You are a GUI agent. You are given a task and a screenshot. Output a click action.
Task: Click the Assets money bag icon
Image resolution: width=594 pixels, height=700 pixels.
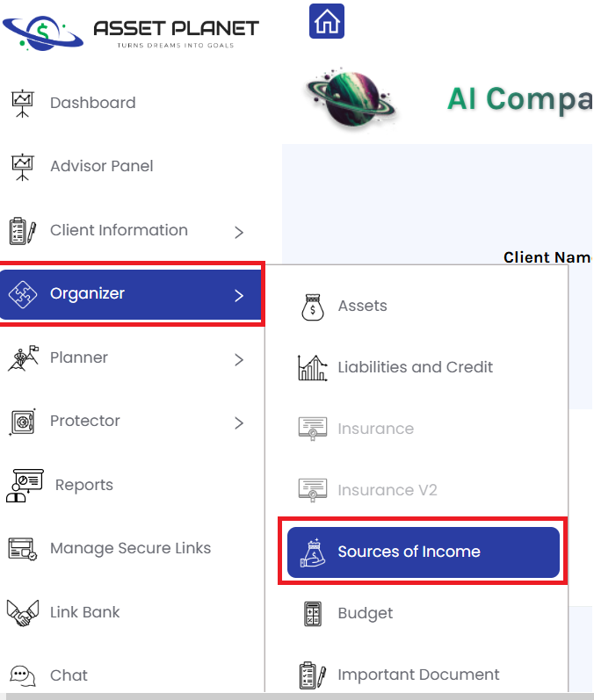click(x=312, y=307)
